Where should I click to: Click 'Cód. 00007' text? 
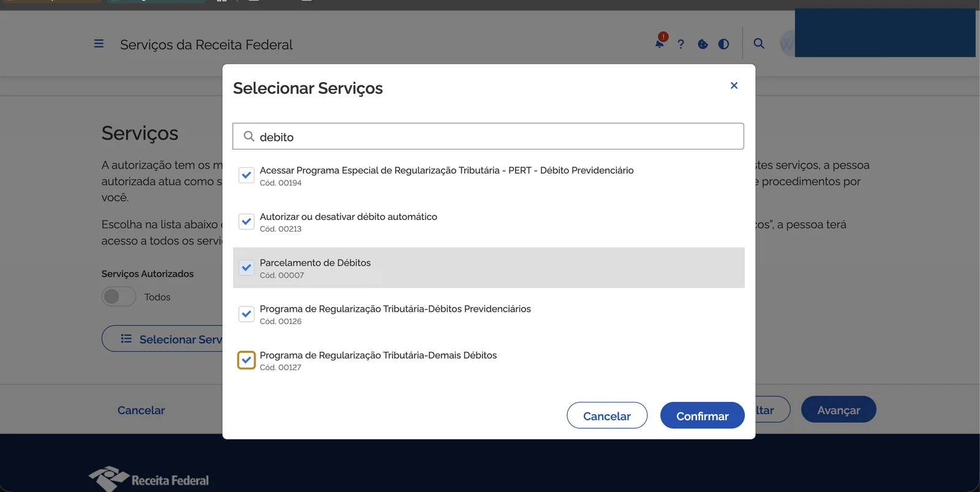[282, 276]
